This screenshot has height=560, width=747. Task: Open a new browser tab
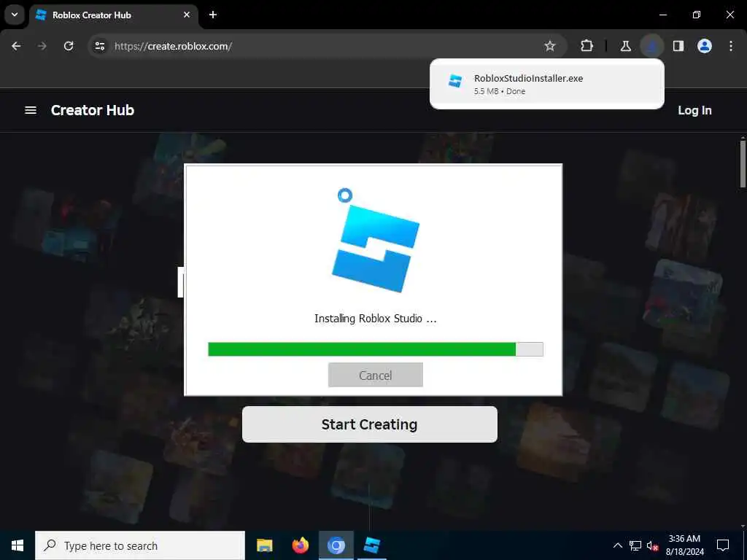tap(213, 15)
